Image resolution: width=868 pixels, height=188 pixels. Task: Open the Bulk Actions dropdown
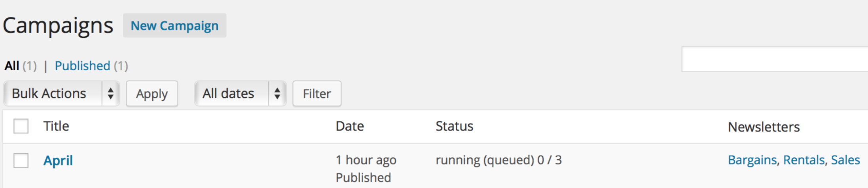[62, 94]
